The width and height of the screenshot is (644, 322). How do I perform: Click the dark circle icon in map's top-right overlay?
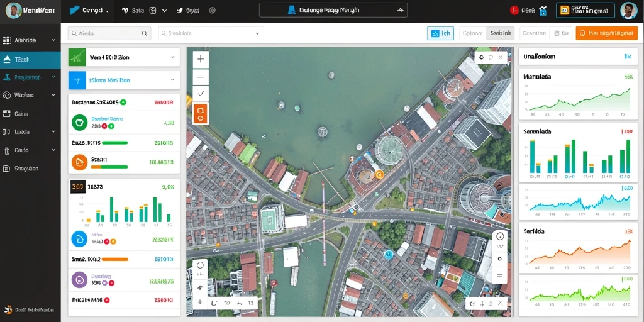tap(482, 57)
